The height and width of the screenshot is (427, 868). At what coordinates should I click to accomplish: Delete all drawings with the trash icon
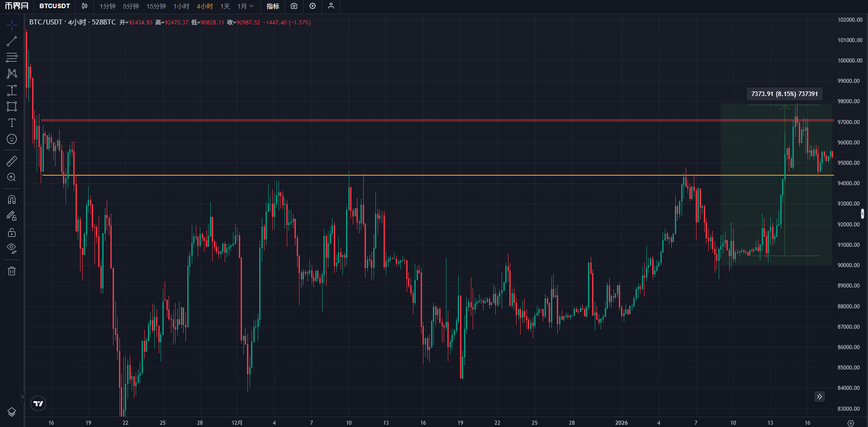tap(12, 271)
